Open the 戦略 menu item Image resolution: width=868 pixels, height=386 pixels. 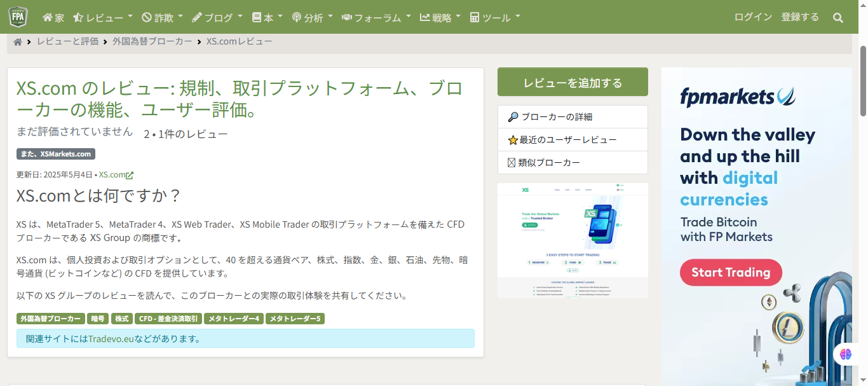click(440, 17)
